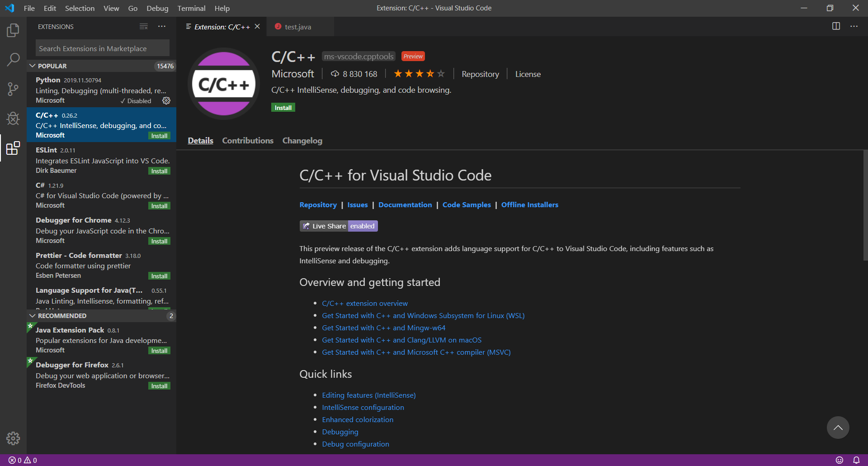Click the feedback smiley in status bar

coord(840,460)
